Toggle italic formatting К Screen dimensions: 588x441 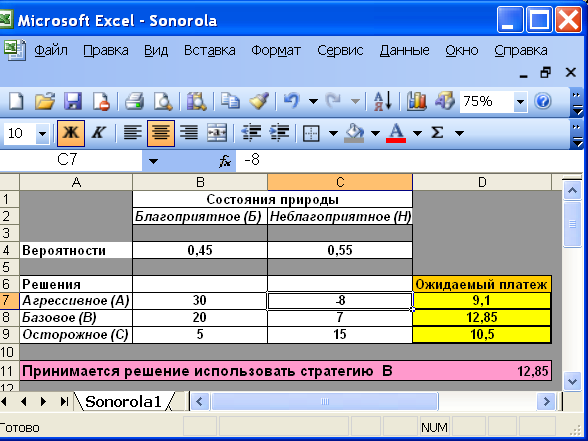point(99,133)
